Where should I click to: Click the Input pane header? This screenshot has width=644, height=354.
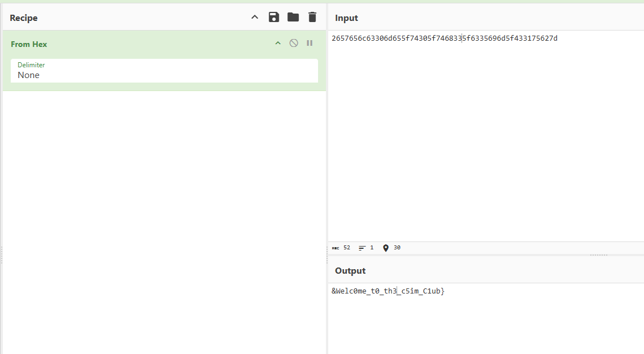[346, 18]
